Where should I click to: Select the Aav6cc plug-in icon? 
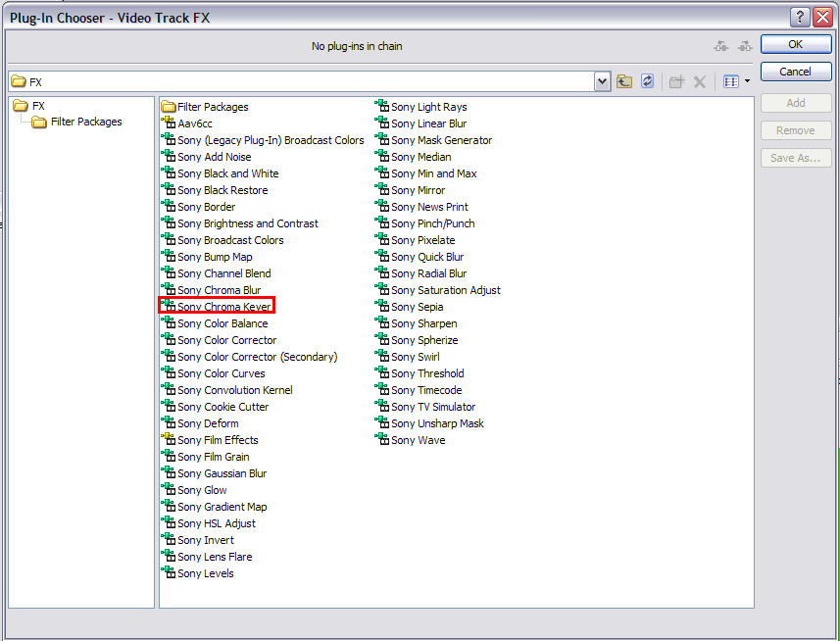coord(169,123)
